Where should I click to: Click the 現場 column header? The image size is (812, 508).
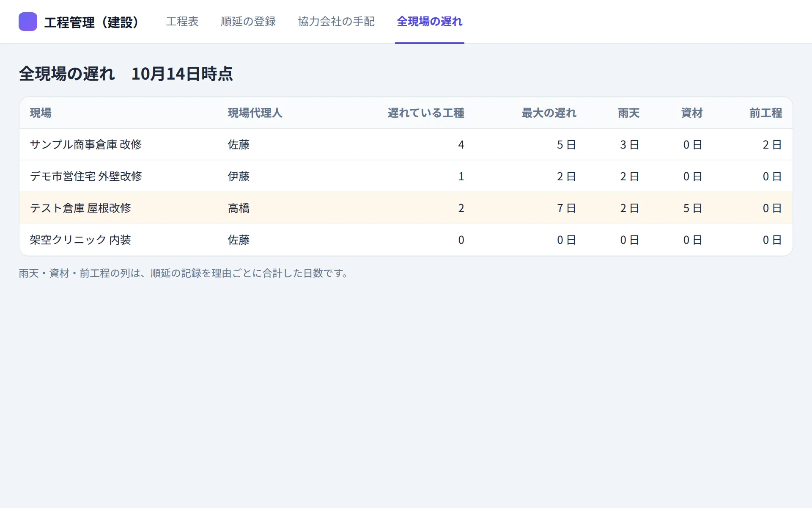click(41, 113)
